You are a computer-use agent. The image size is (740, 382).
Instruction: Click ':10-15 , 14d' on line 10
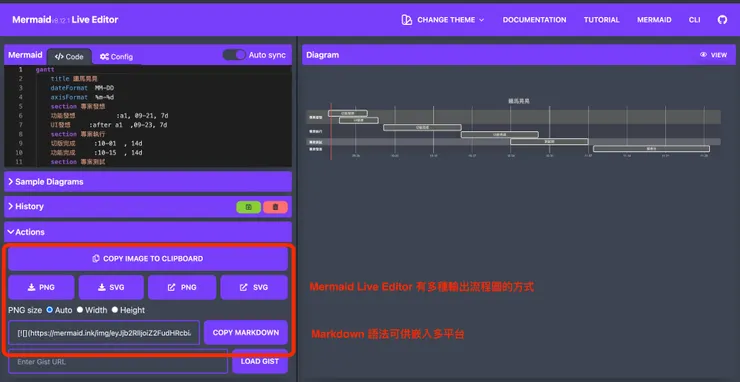[118, 153]
